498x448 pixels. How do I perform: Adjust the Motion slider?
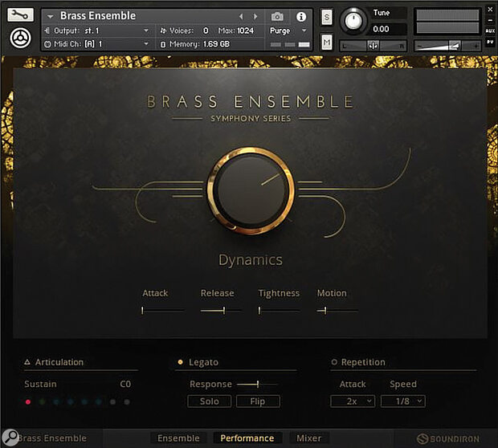[337, 310]
